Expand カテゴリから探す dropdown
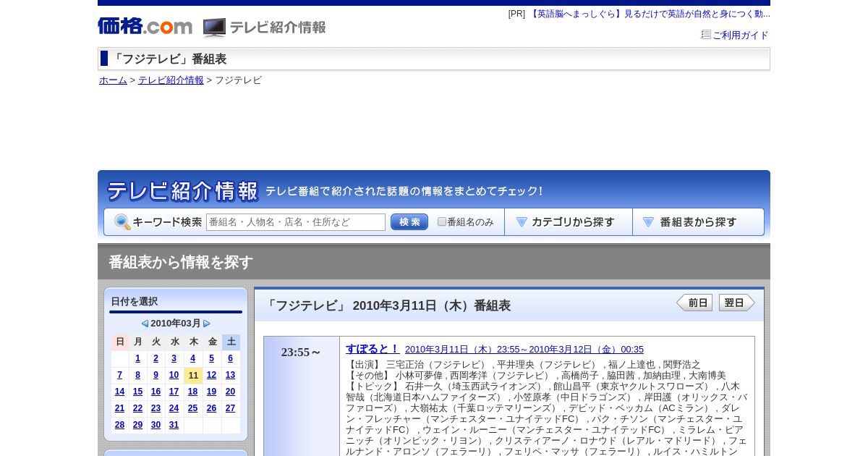Screen dimensions: 868x456 569,222
